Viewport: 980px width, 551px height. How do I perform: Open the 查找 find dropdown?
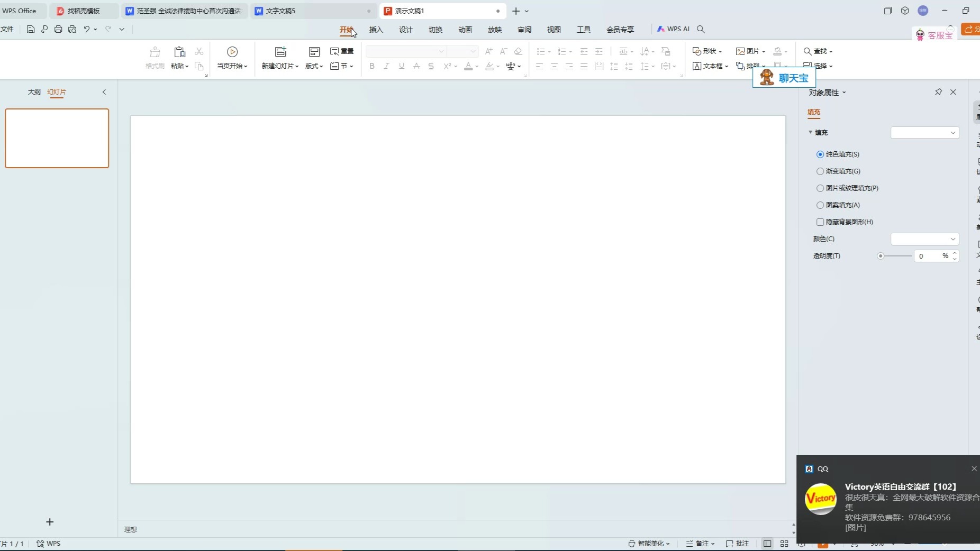[x=818, y=51]
